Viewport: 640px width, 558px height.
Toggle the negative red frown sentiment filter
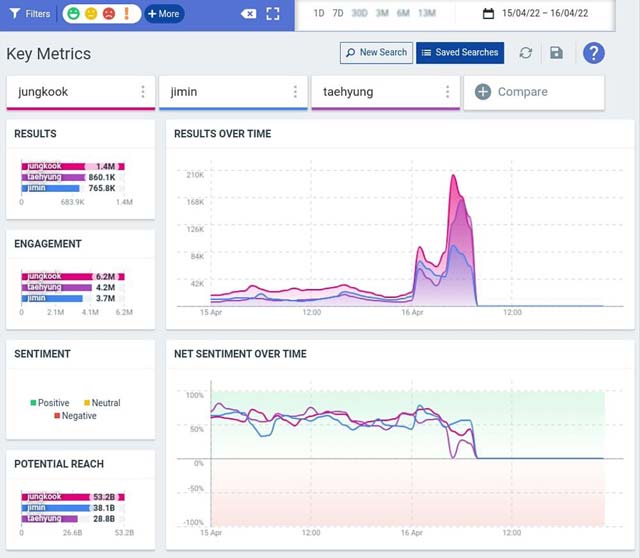click(x=109, y=13)
